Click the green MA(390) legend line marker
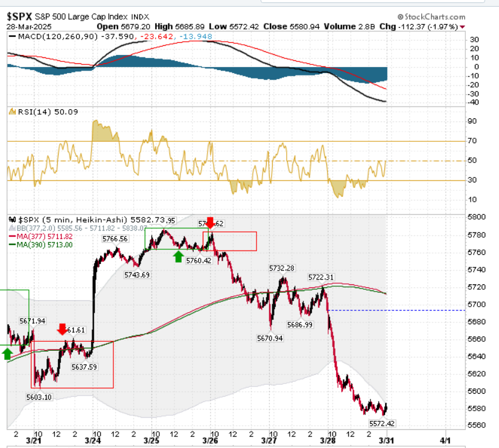This screenshot has height=448, width=499. [12, 245]
